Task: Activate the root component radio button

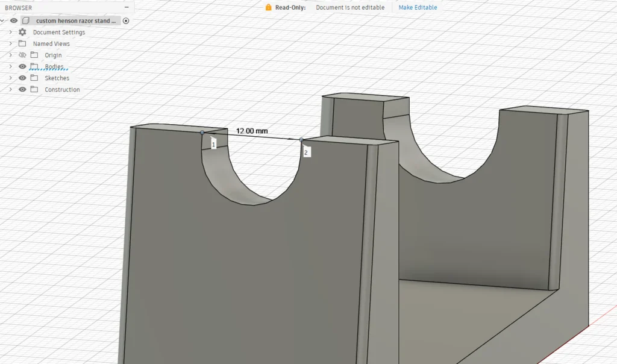Action: (x=126, y=20)
